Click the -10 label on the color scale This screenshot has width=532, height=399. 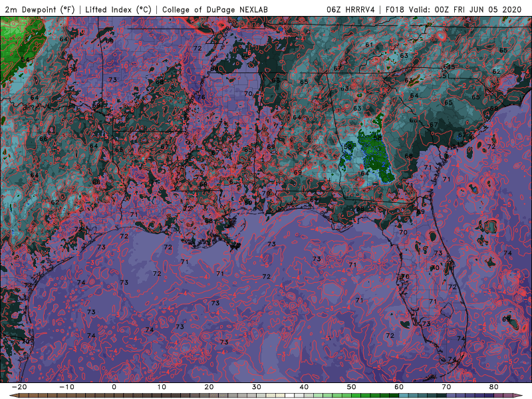(66, 387)
